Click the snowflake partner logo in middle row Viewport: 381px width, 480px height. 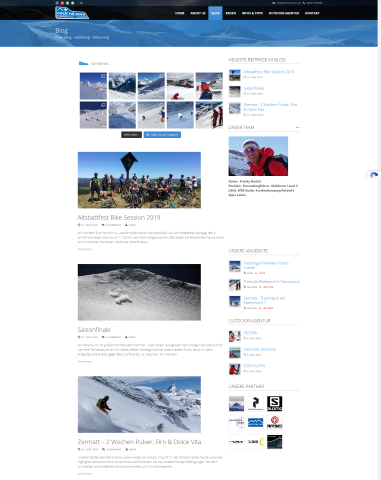tap(236, 423)
